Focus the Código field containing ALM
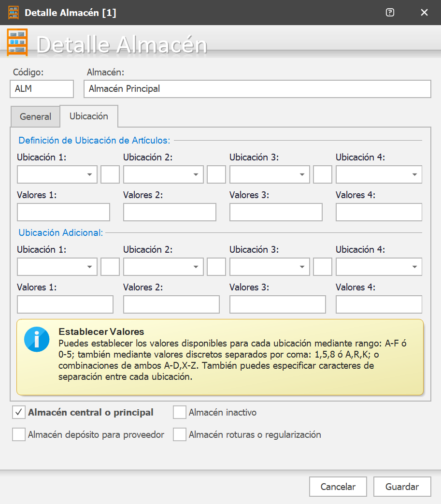Viewport: 441px width, 504px height. [42, 89]
